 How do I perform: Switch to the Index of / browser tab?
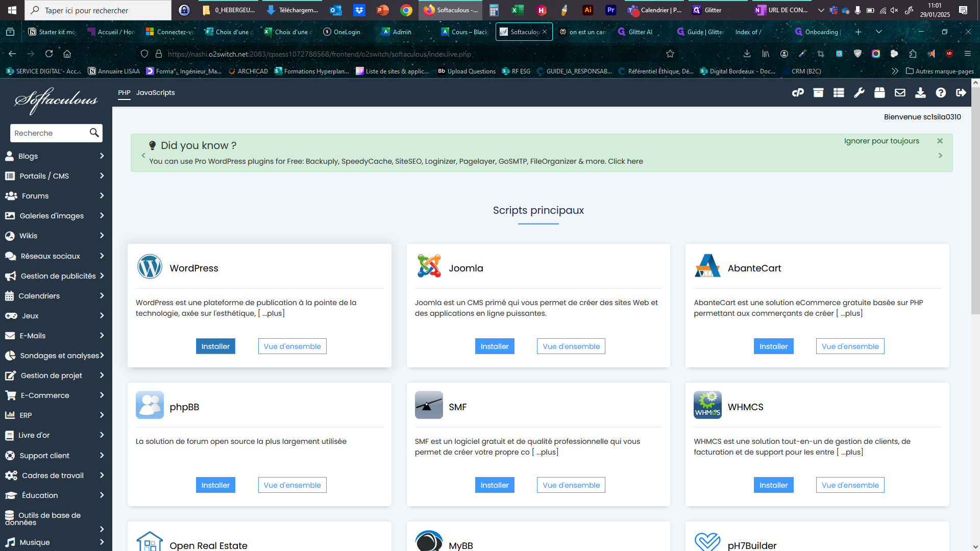point(748,32)
